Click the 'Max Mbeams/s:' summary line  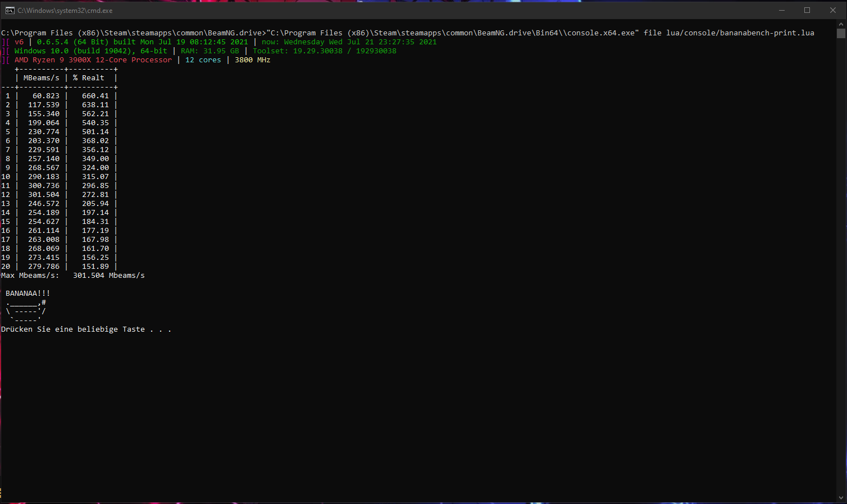(x=73, y=276)
